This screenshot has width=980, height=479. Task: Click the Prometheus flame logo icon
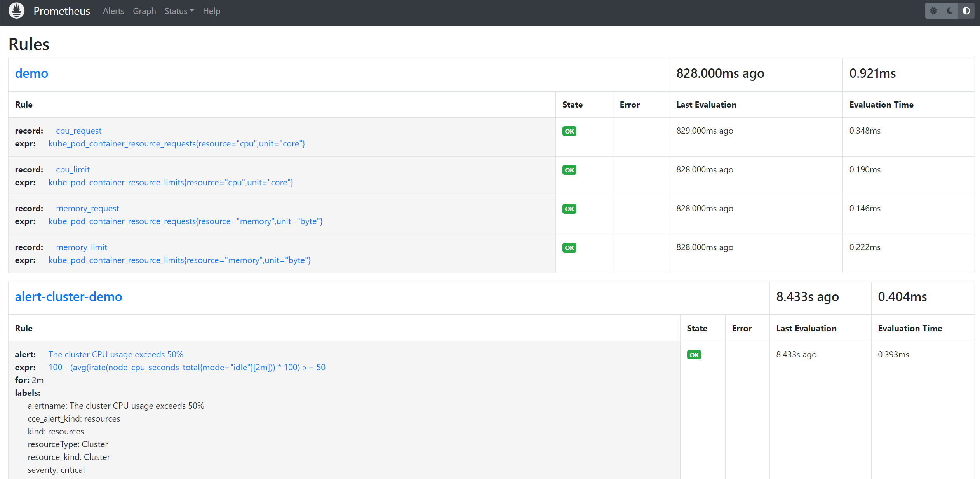16,11
